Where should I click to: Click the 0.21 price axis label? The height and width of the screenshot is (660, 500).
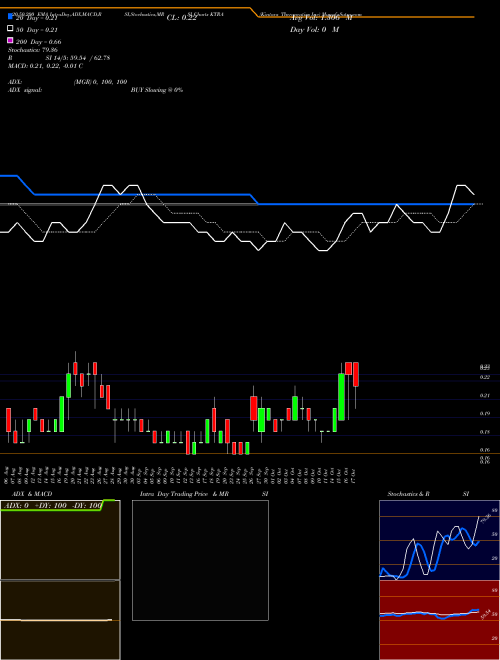(485, 396)
